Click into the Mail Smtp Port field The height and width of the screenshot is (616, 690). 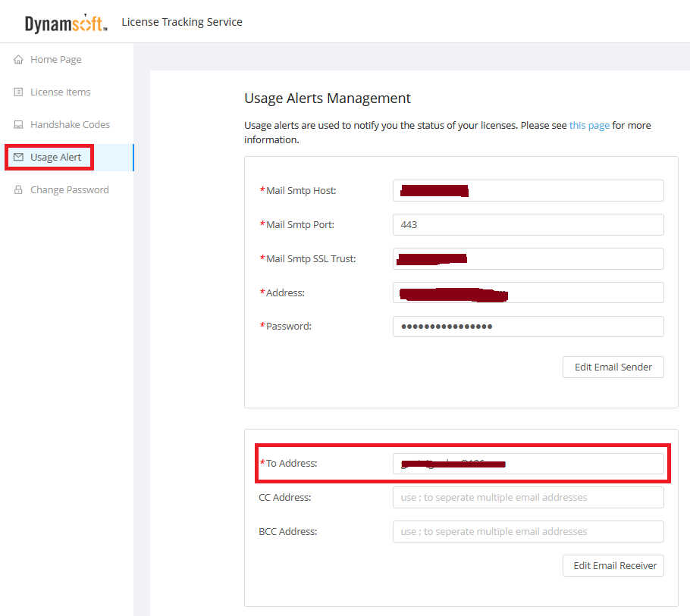[528, 225]
